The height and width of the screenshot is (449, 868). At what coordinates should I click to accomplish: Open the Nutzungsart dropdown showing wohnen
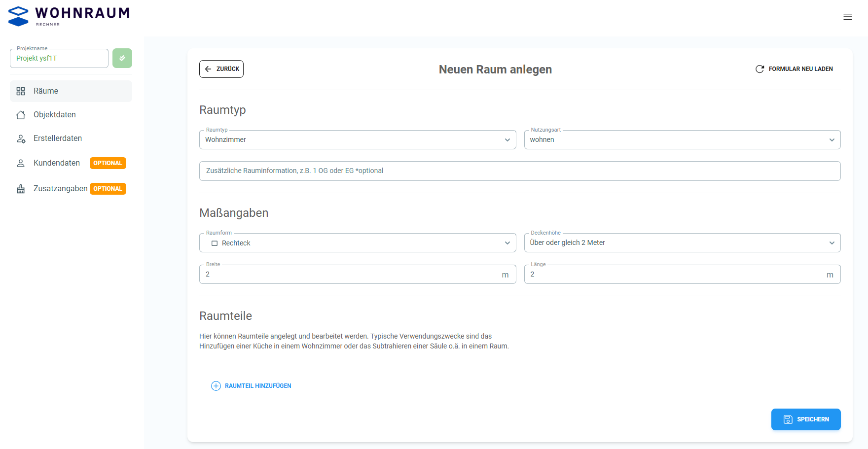[x=683, y=140]
